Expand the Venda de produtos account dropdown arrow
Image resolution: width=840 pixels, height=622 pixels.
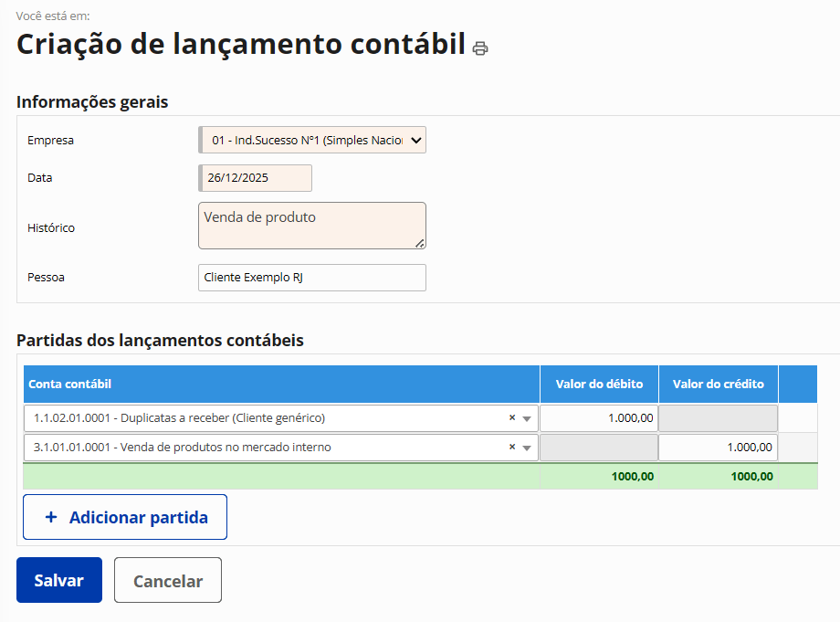(527, 448)
